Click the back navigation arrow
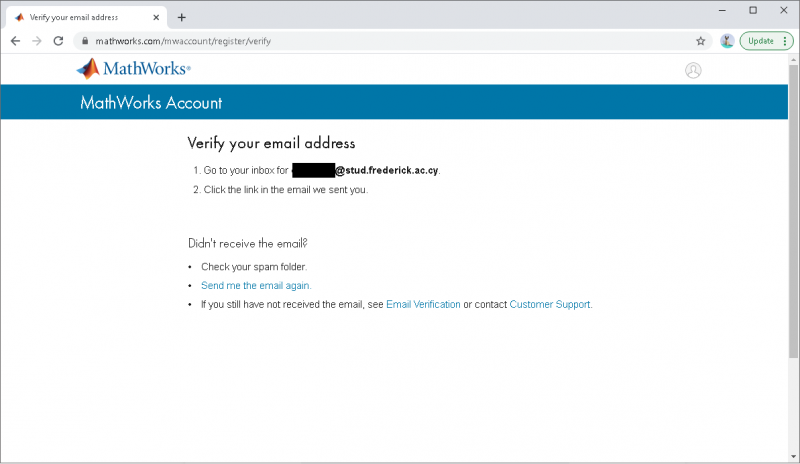Image resolution: width=800 pixels, height=464 pixels. tap(15, 41)
